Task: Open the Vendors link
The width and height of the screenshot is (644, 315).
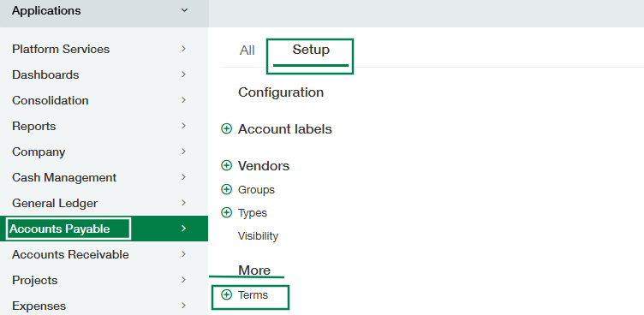Action: [x=264, y=165]
